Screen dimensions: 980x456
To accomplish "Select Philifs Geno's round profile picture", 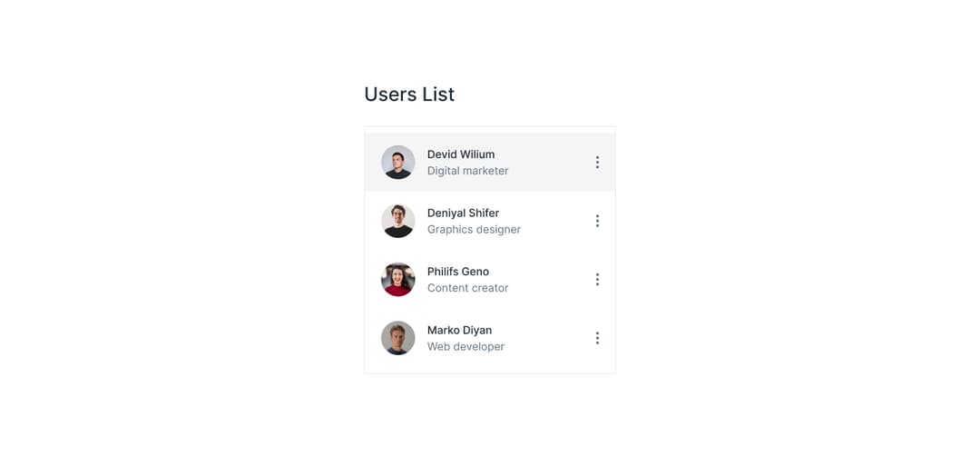I will [x=398, y=280].
